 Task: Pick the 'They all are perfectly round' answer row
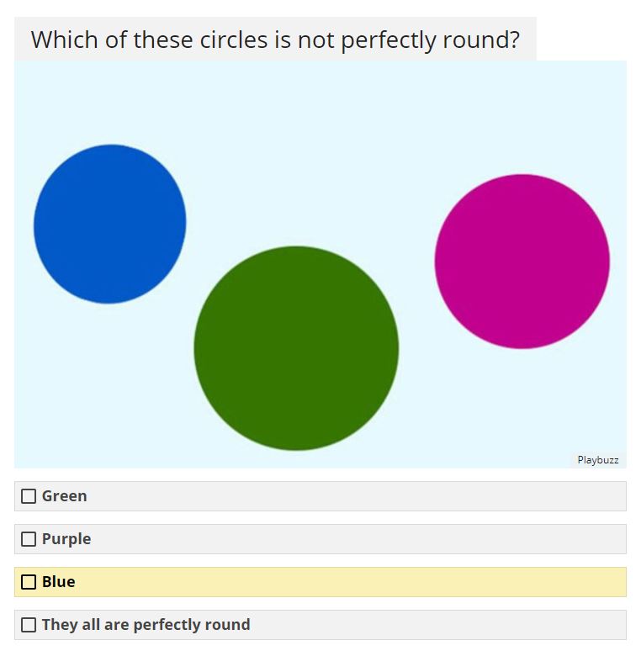(x=320, y=624)
